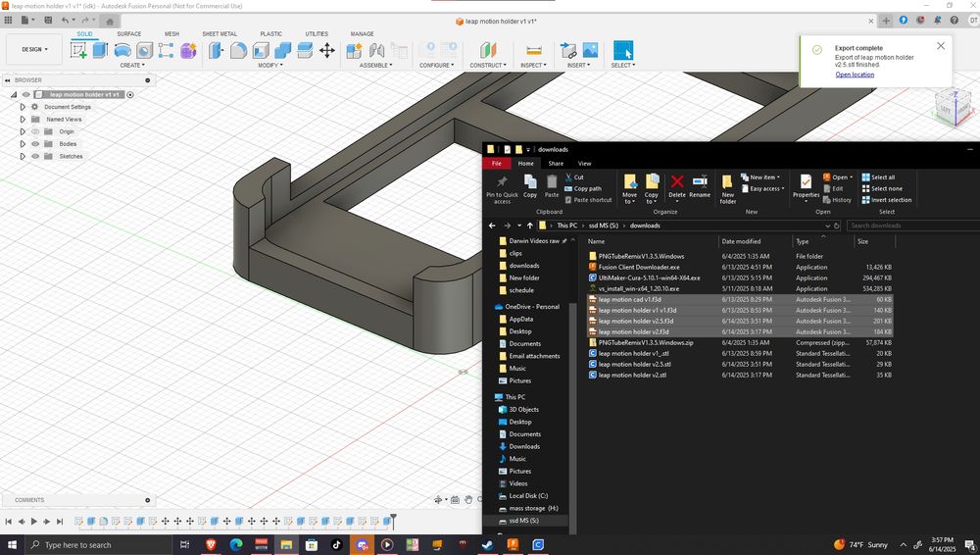The height and width of the screenshot is (555, 980).
Task: Click the Open location link
Action: (855, 75)
